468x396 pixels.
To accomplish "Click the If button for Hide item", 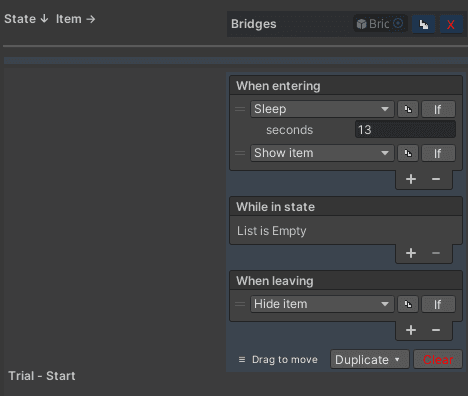I will 438,304.
